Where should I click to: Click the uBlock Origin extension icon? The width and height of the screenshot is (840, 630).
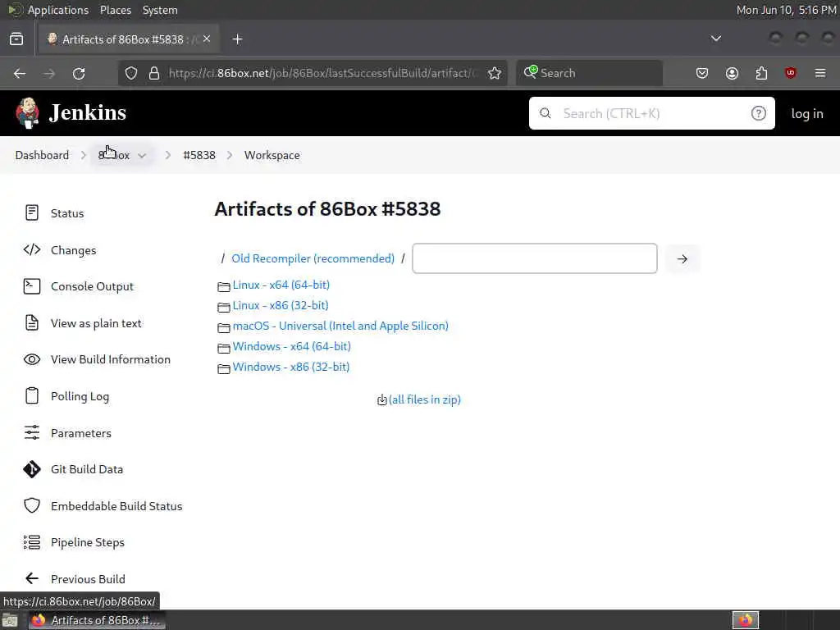click(790, 73)
